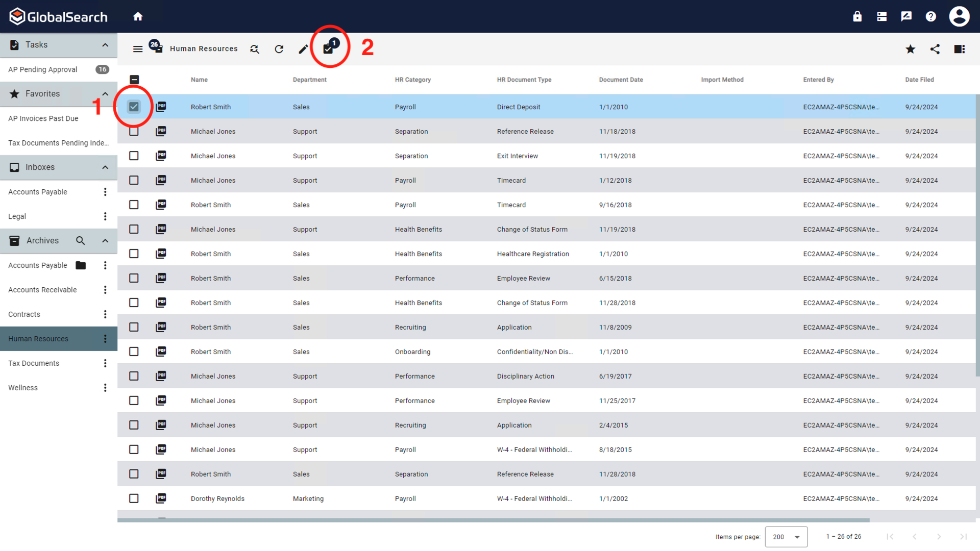The height and width of the screenshot is (551, 980).
Task: Open the feedback message icon
Action: [x=906, y=16]
